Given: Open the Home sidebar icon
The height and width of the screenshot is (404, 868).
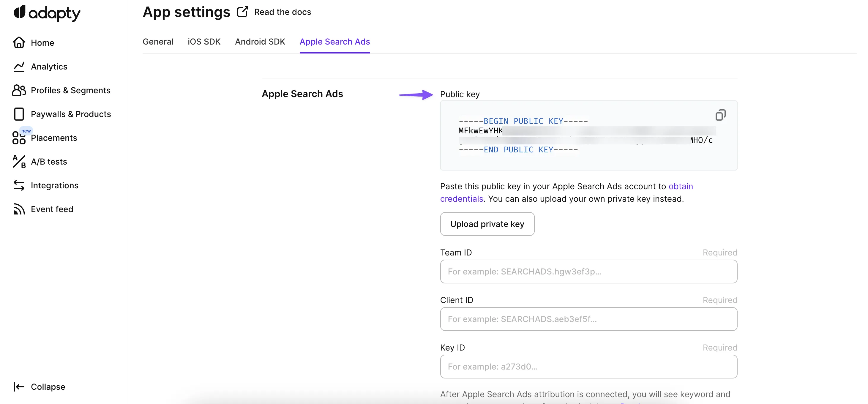Looking at the screenshot, I should (x=19, y=42).
